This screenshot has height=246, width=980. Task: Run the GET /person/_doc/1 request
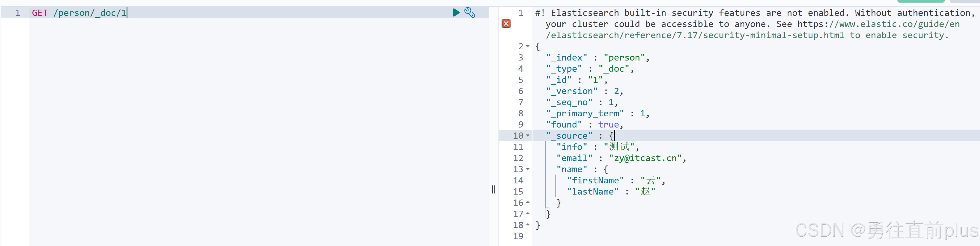pos(456,12)
